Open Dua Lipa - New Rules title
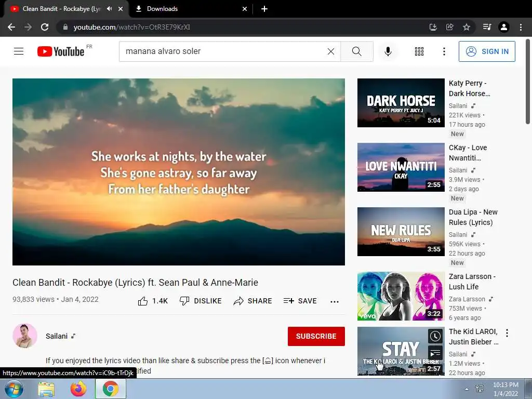Screen dimensions: 532x399 (473, 217)
